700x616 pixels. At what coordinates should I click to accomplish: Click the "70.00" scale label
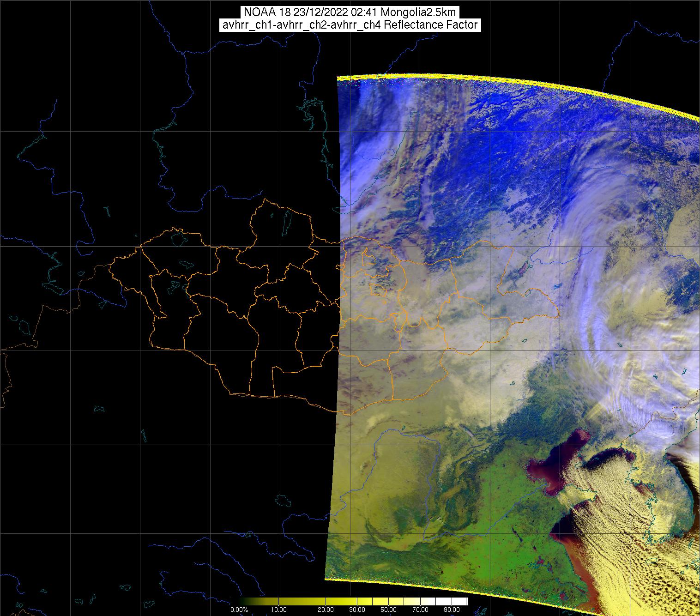pos(419,610)
